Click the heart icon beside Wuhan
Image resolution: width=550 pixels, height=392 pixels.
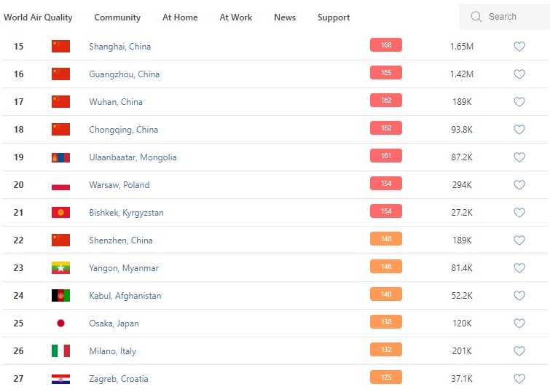(x=519, y=102)
